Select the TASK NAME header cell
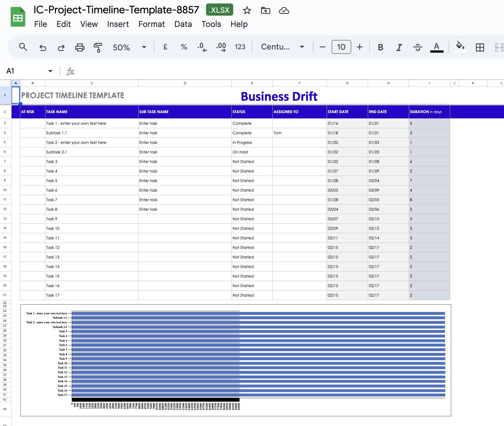 92,112
